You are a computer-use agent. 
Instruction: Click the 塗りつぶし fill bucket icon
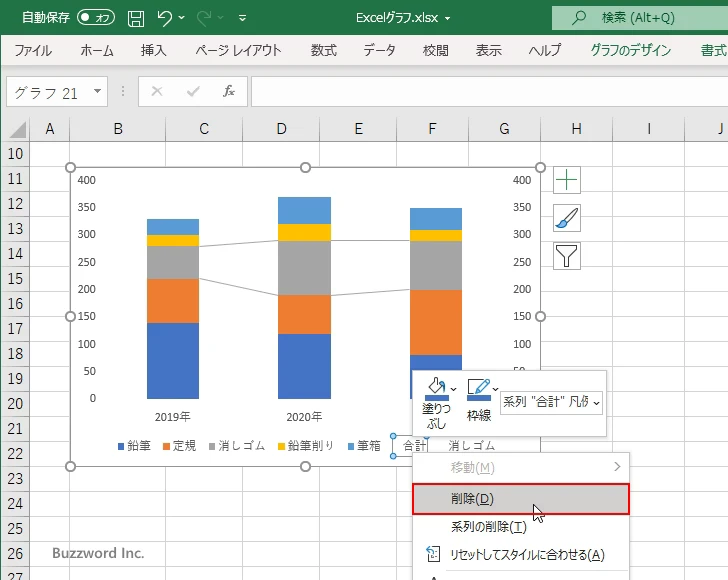click(x=436, y=388)
